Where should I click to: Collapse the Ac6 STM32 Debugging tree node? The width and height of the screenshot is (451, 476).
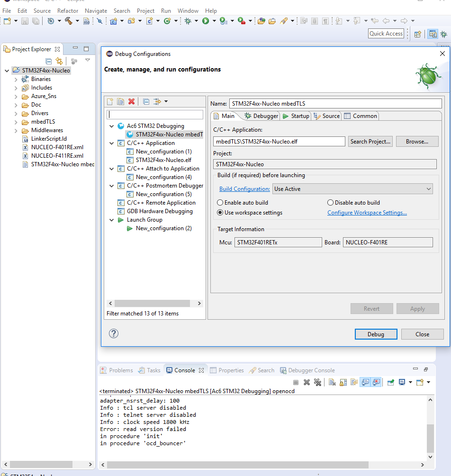coord(112,126)
